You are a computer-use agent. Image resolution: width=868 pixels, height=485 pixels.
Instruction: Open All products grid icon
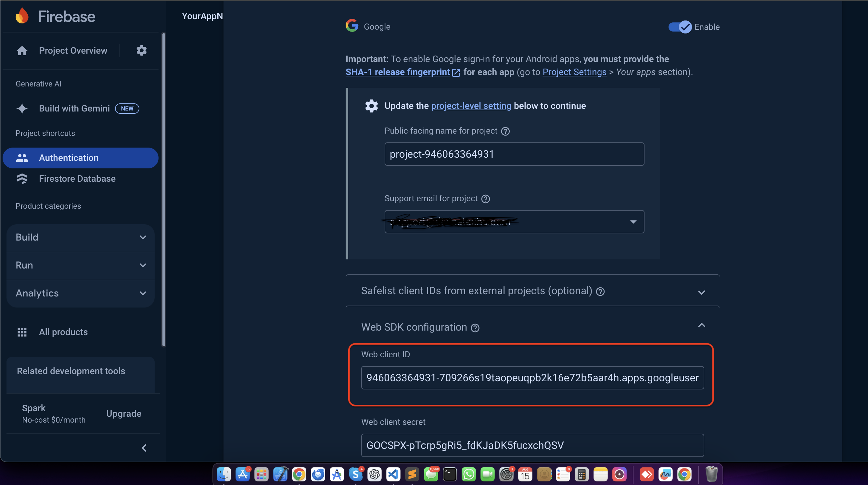pos(22,332)
